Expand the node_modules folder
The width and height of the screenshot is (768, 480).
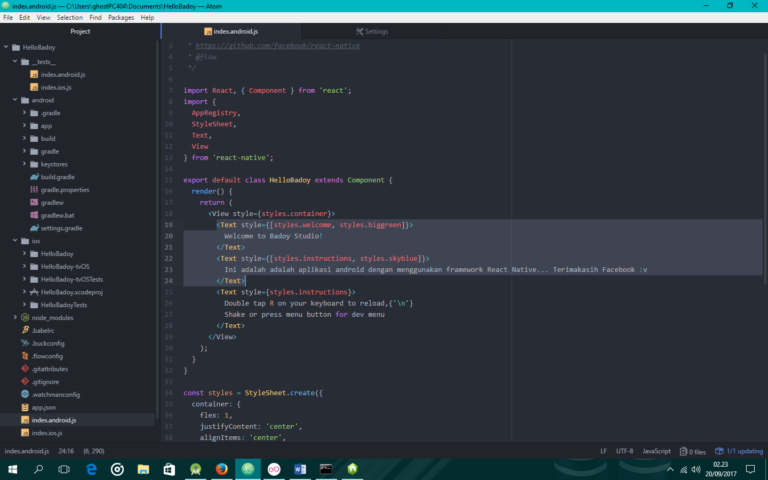(x=52, y=318)
